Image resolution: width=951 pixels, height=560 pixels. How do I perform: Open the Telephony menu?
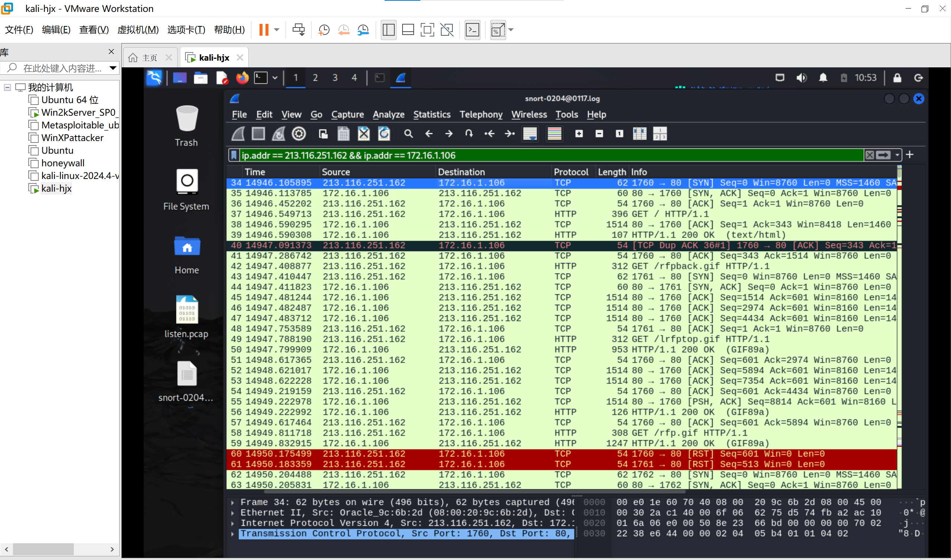[481, 114]
